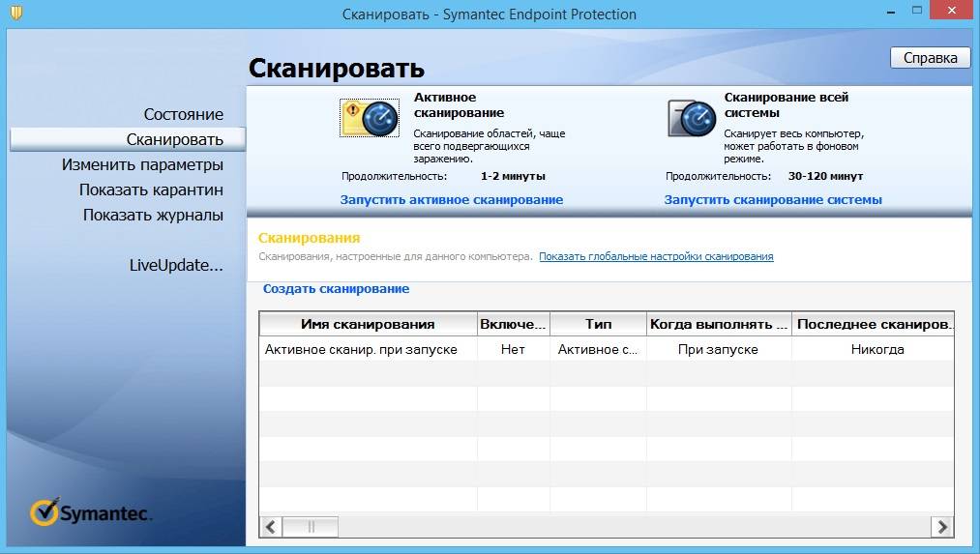Launch LiveUpdate from the sidebar
The image size is (980, 554).
click(176, 265)
